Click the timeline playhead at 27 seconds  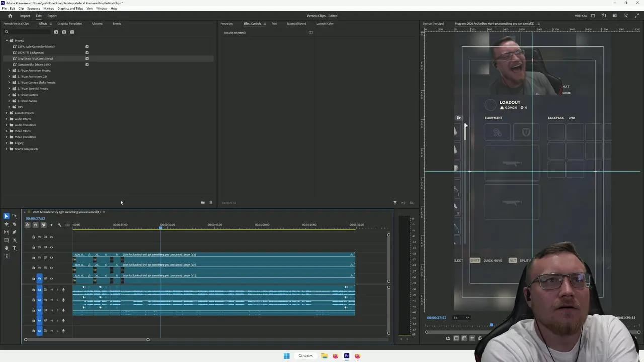click(x=161, y=228)
